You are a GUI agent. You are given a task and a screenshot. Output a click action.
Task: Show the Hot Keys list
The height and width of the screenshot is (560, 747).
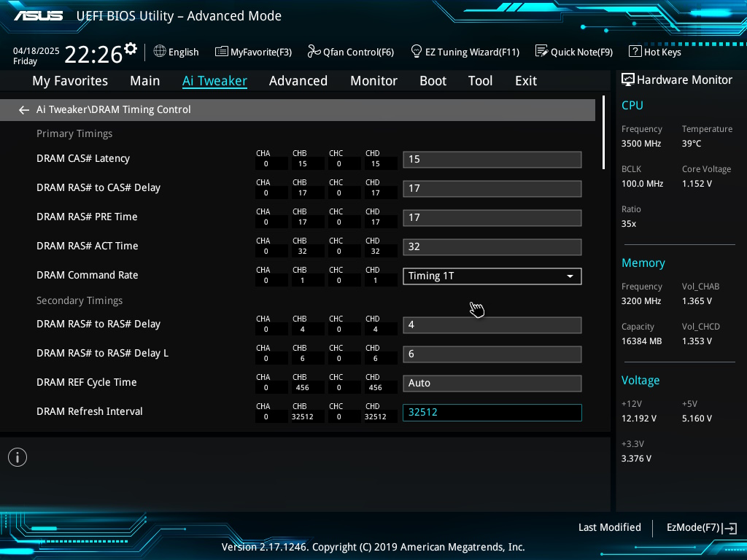click(662, 52)
